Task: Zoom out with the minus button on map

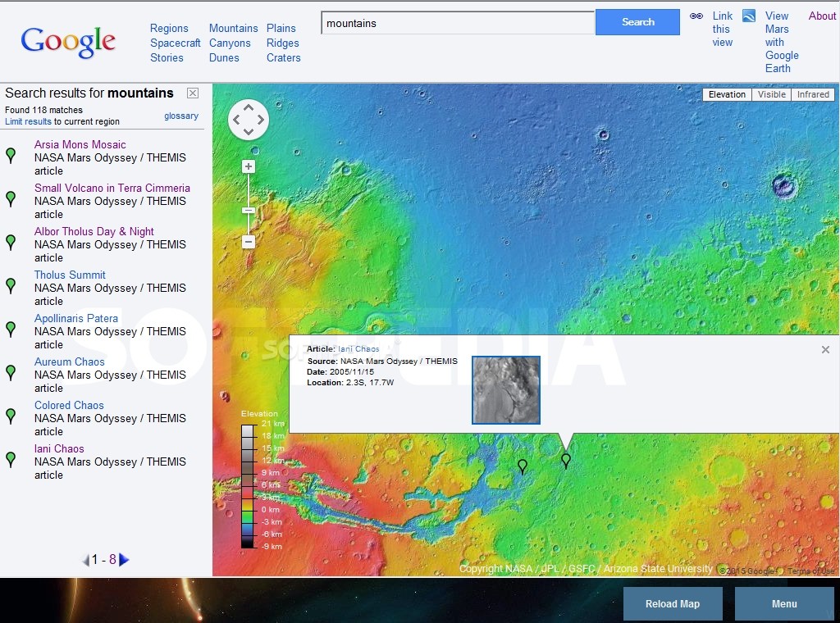Action: (x=248, y=242)
